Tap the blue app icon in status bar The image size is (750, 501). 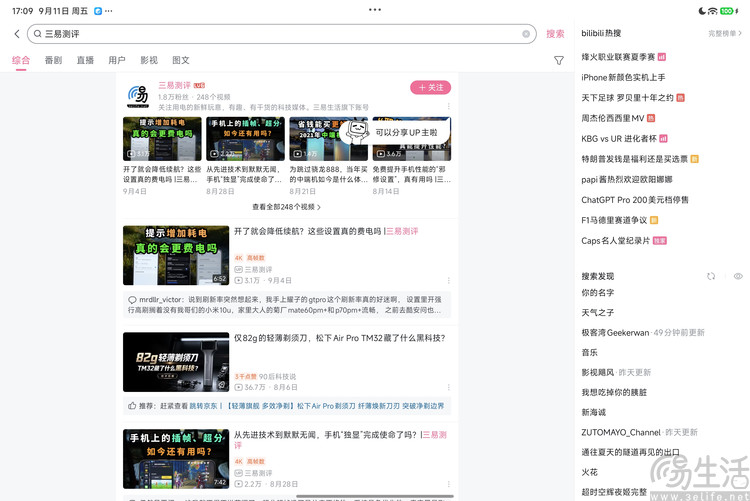[98, 11]
